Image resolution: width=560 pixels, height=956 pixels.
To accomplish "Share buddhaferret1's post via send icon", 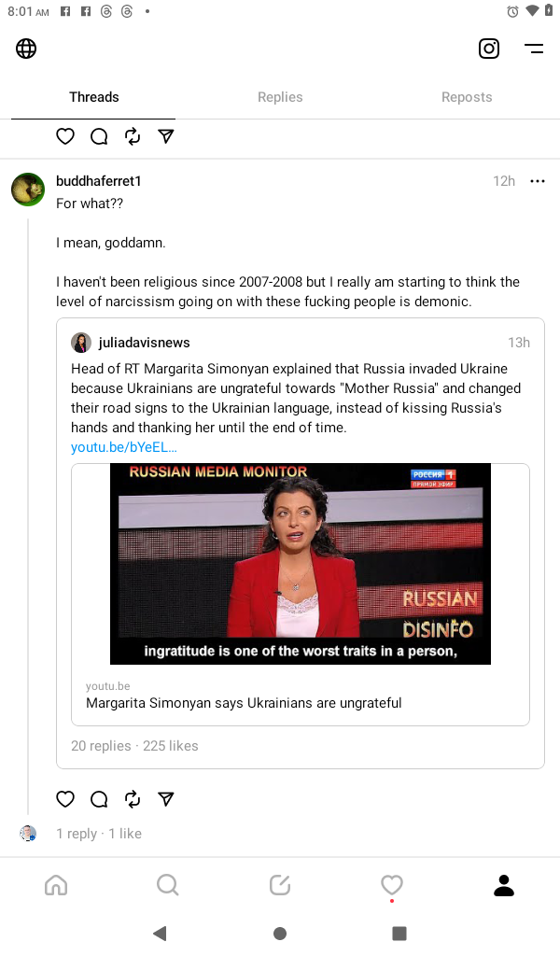I will click(x=166, y=799).
